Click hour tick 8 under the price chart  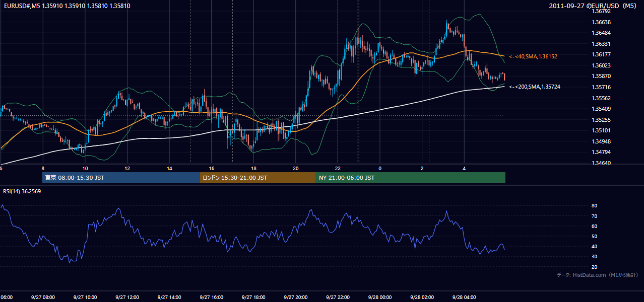(x=43, y=168)
